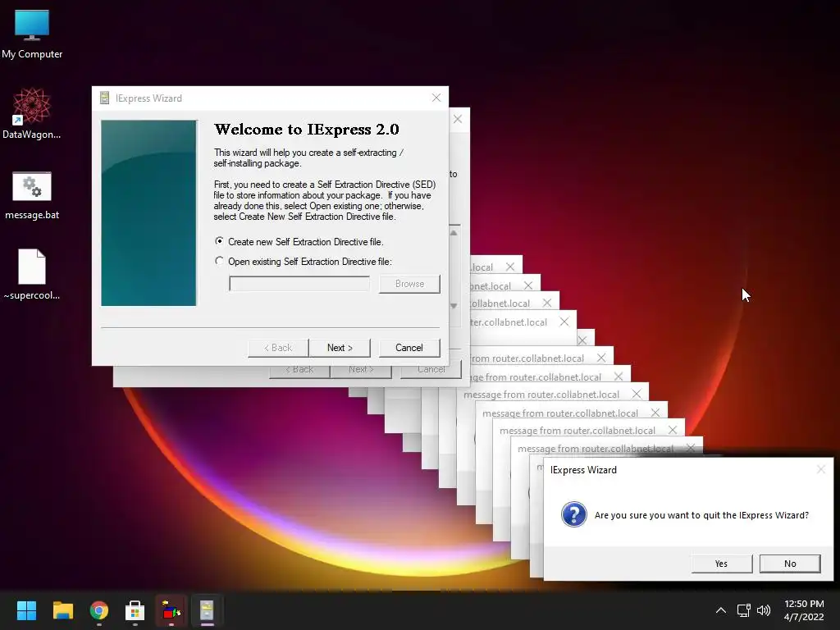Open My Computer desktop icon
Viewport: 840px width, 630px height.
tap(32, 33)
